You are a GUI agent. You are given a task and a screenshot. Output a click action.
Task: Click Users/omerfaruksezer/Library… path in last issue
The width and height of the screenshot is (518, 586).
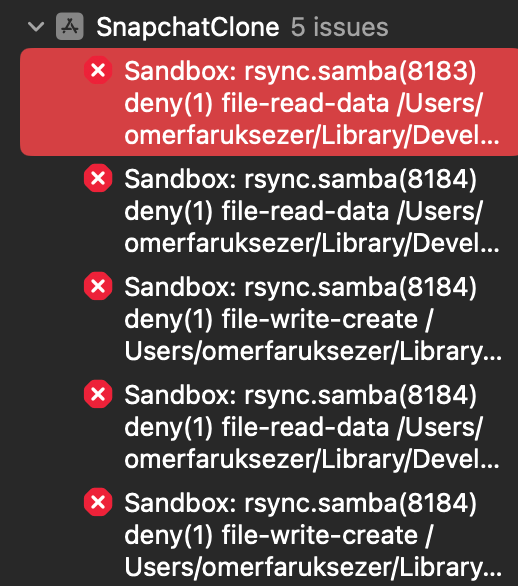coord(313,568)
